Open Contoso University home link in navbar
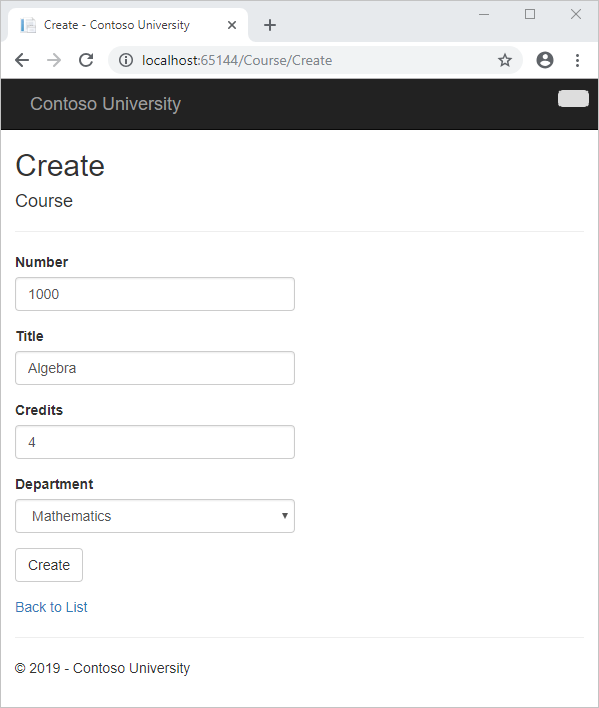This screenshot has width=599, height=708. tap(105, 104)
